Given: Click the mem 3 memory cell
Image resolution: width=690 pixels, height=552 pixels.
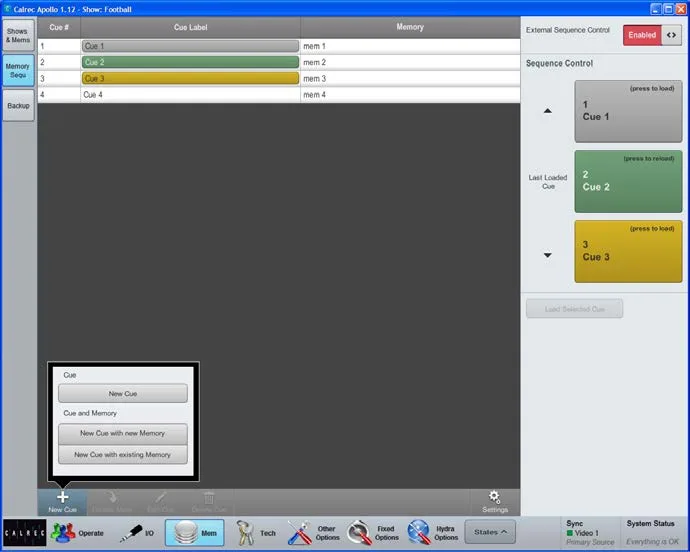Looking at the screenshot, I should click(410, 78).
